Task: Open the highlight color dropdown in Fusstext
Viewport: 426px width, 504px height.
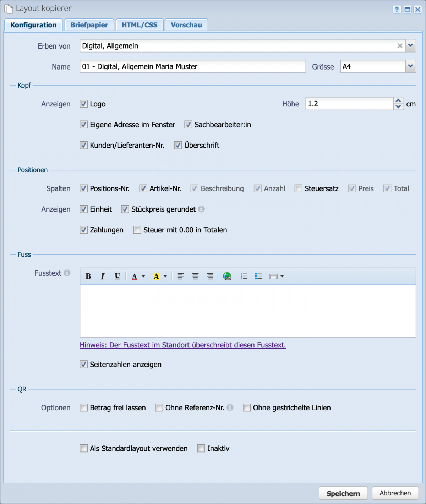Action: click(x=165, y=276)
